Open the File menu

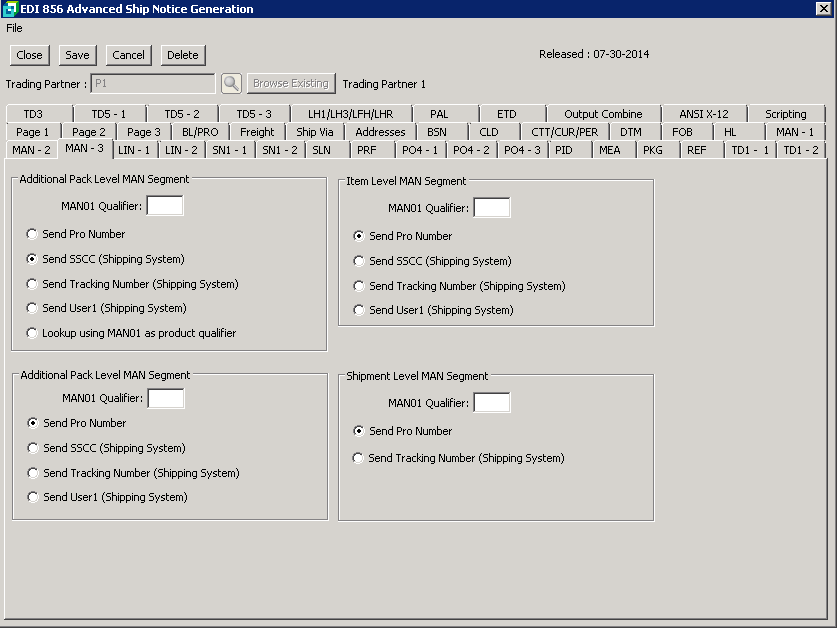click(14, 28)
